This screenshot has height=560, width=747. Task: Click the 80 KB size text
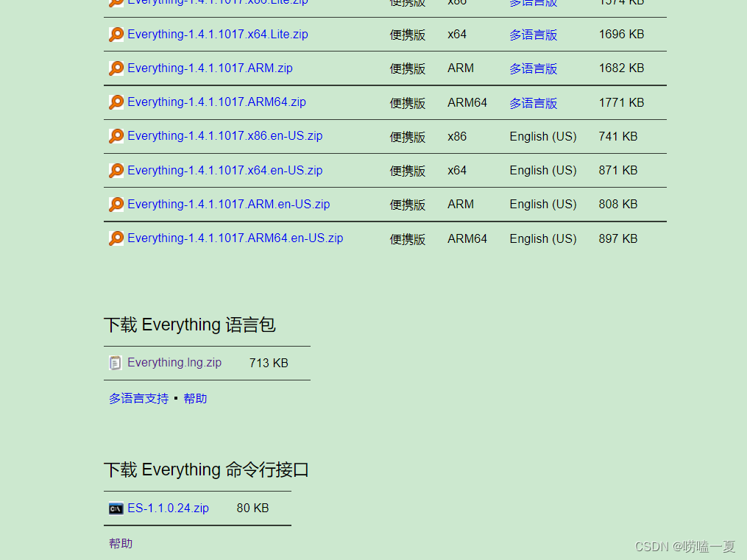point(252,508)
